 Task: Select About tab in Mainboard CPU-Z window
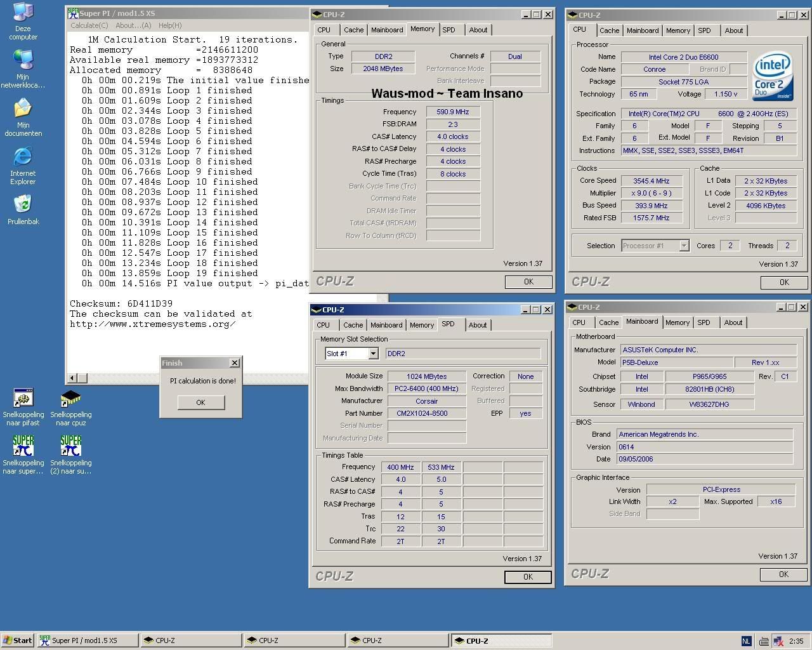(733, 322)
